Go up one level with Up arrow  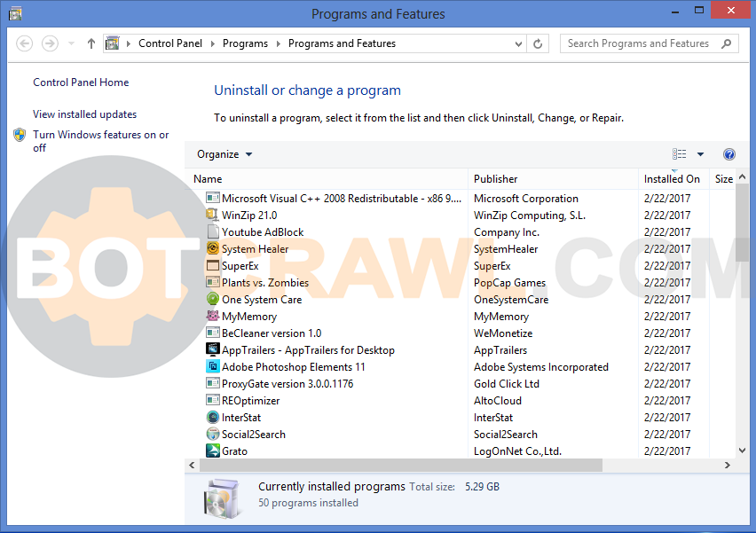(91, 43)
